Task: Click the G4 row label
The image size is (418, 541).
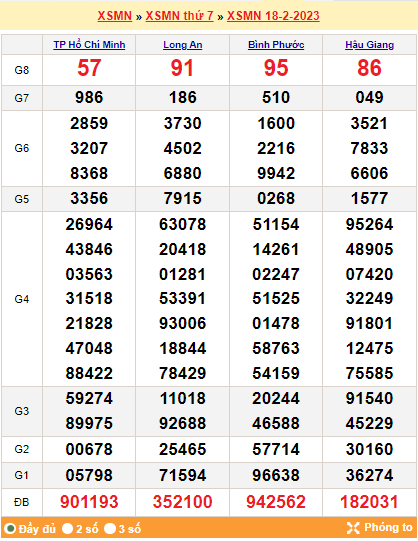Action: pos(21,299)
